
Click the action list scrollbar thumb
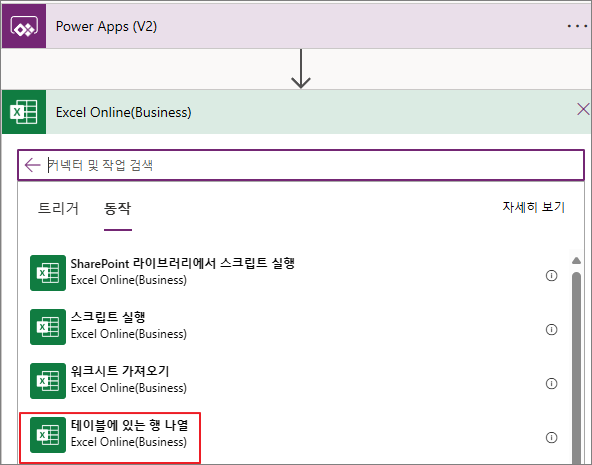(576, 368)
